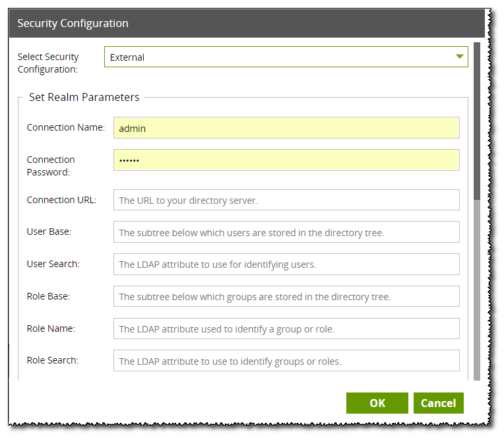Confirm settings with the OK button
This screenshot has height=438, width=504.
pyautogui.click(x=377, y=403)
